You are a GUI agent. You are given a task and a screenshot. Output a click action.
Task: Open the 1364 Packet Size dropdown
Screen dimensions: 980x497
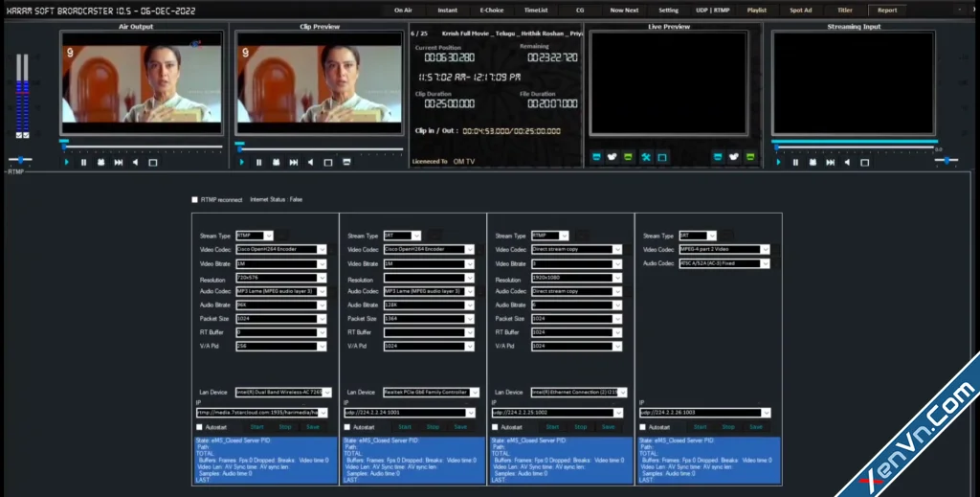(429, 319)
